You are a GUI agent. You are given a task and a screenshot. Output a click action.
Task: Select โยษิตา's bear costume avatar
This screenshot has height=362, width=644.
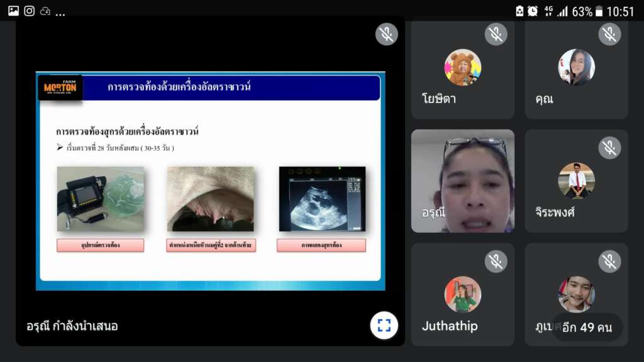coord(462,67)
